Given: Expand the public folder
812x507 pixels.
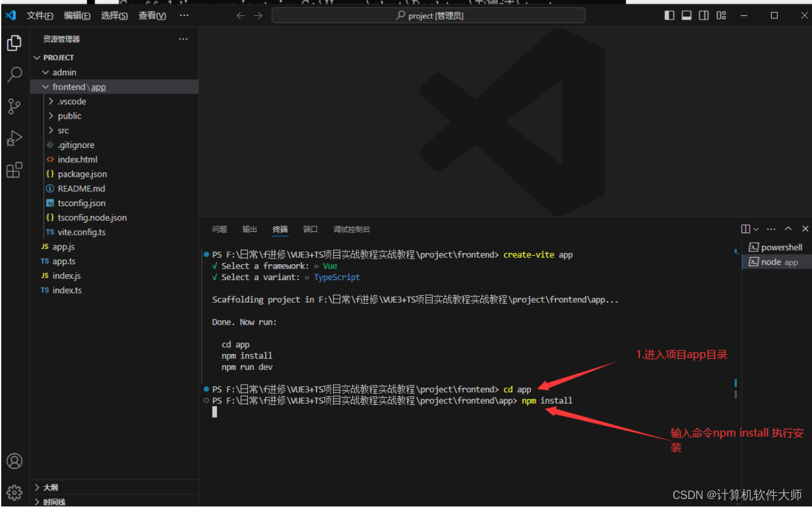Looking at the screenshot, I should (x=114, y=116).
